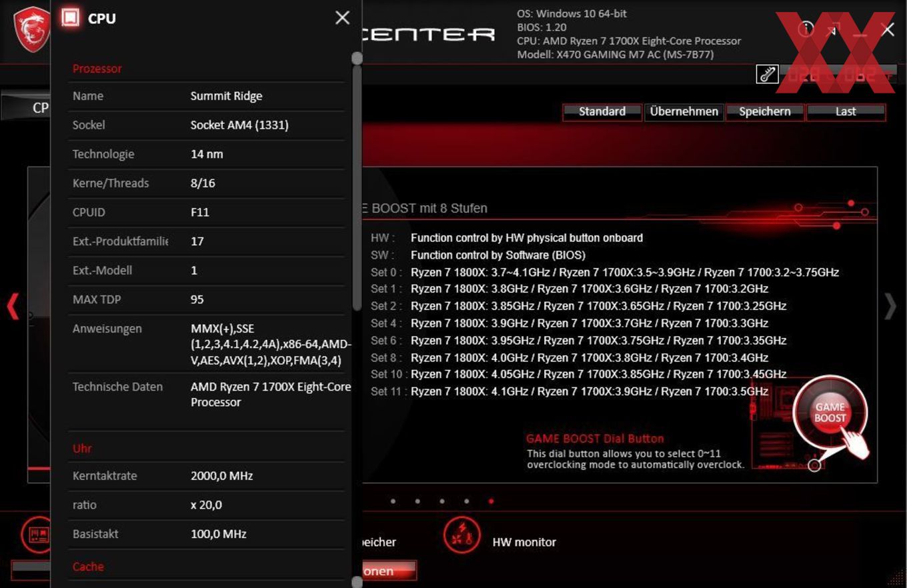Click the BIOS: 1.20 header info
The height and width of the screenshot is (588, 907).
point(542,27)
